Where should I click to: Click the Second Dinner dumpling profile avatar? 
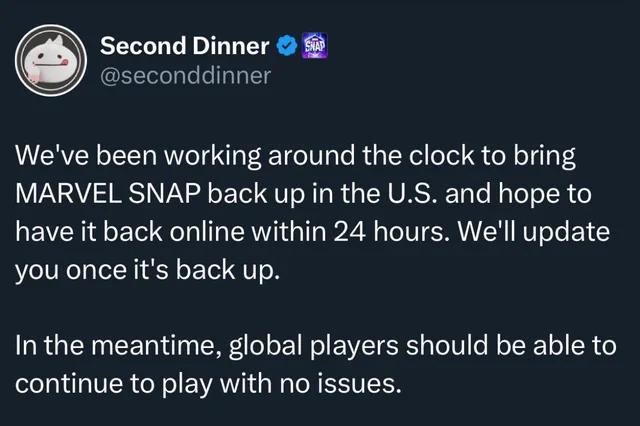[51, 60]
